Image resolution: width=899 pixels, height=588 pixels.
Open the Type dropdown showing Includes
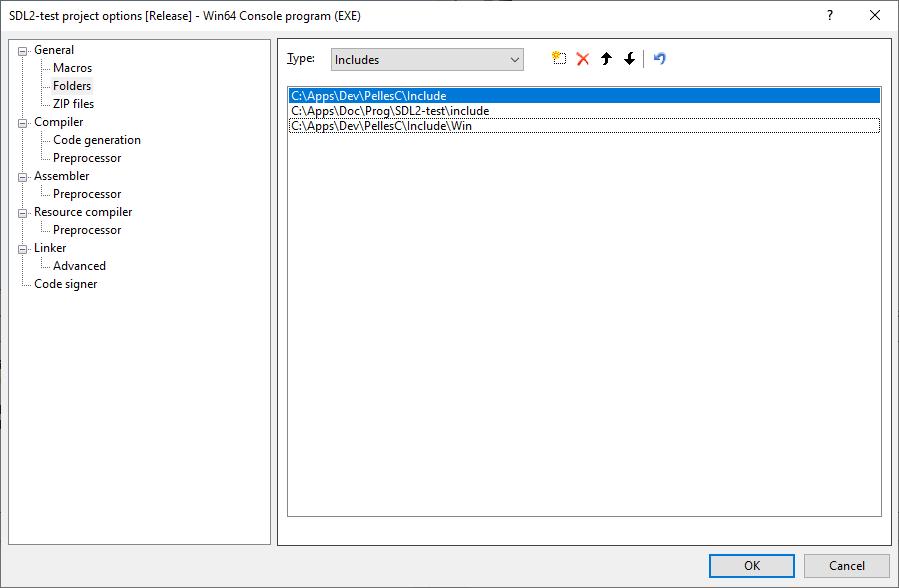pos(427,60)
